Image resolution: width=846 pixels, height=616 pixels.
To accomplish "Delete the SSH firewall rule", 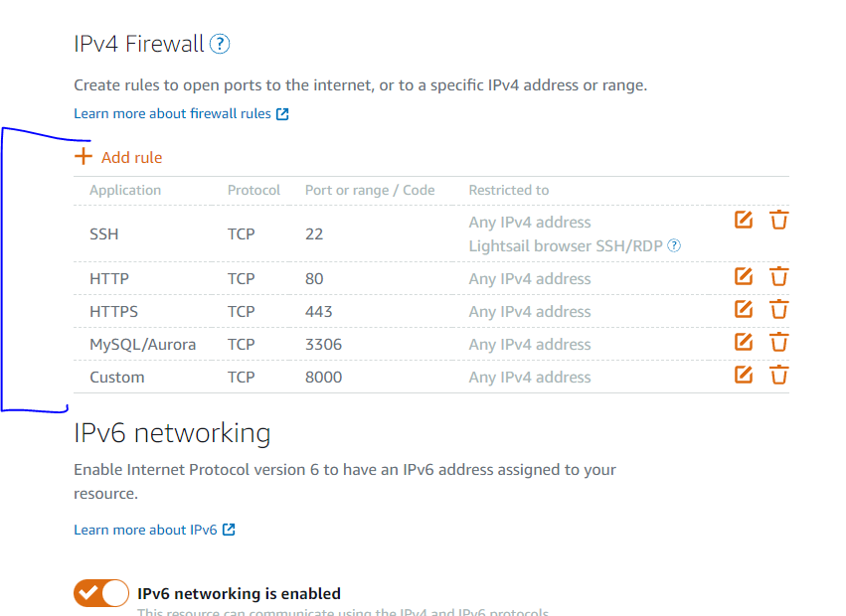I will click(779, 220).
